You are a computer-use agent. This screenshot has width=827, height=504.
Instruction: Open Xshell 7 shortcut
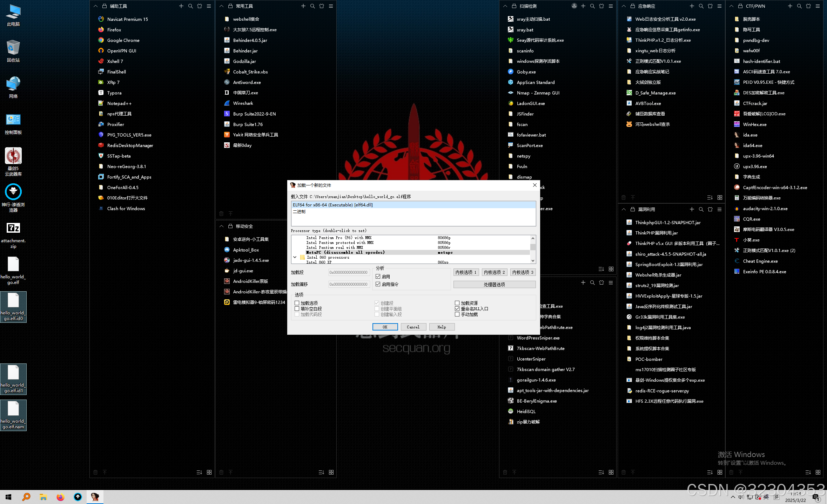coord(115,61)
